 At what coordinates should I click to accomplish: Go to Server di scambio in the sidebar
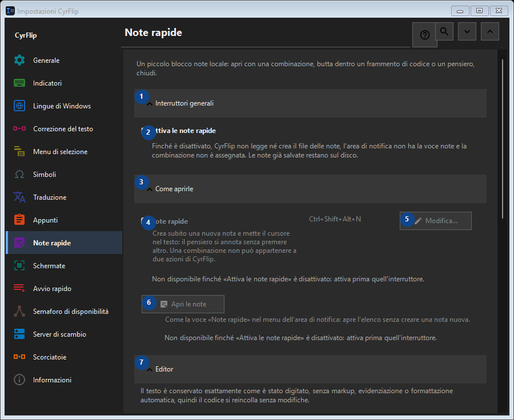[x=64, y=334]
